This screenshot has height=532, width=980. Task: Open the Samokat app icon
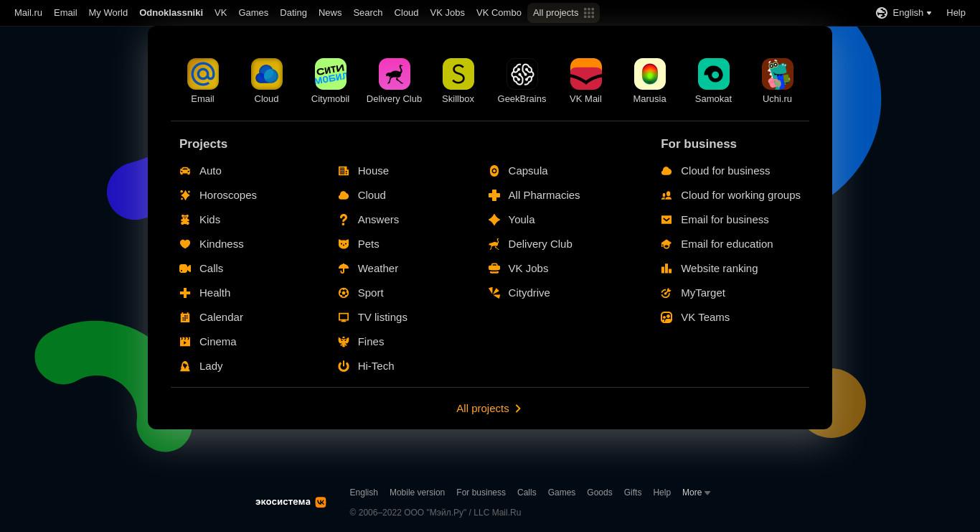point(714,74)
